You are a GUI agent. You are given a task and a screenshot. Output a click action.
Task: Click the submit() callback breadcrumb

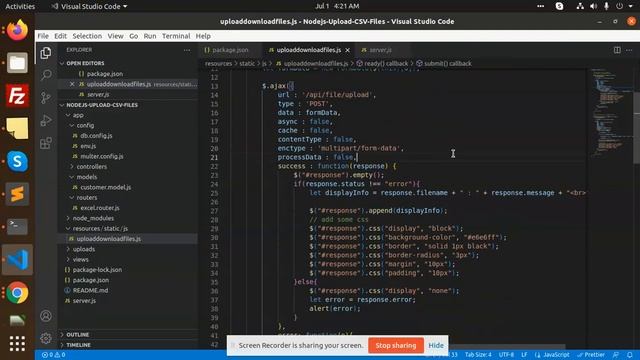[x=448, y=64]
